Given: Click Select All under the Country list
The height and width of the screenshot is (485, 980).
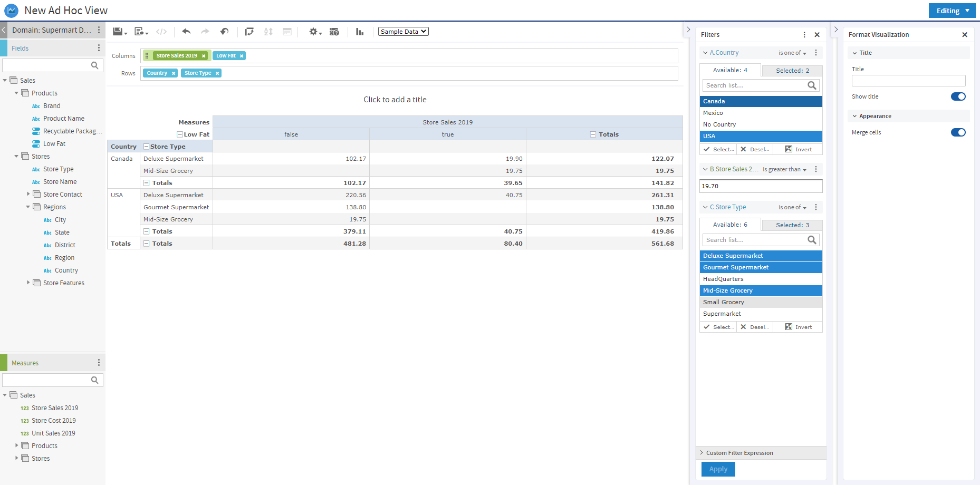Looking at the screenshot, I should [718, 150].
